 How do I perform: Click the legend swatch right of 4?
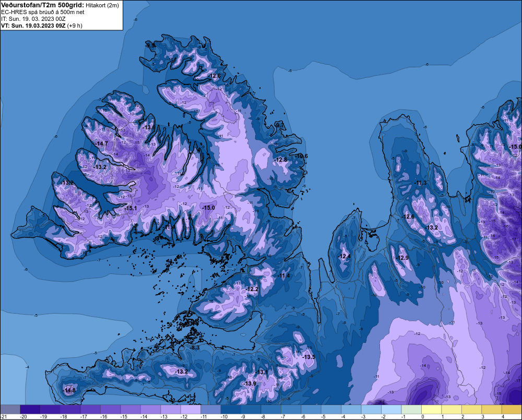(x=512, y=409)
